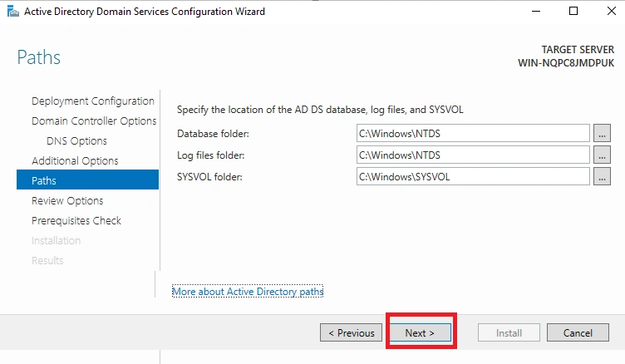Browse for the SYSVOL folder location
This screenshot has height=364, width=625.
(x=602, y=176)
